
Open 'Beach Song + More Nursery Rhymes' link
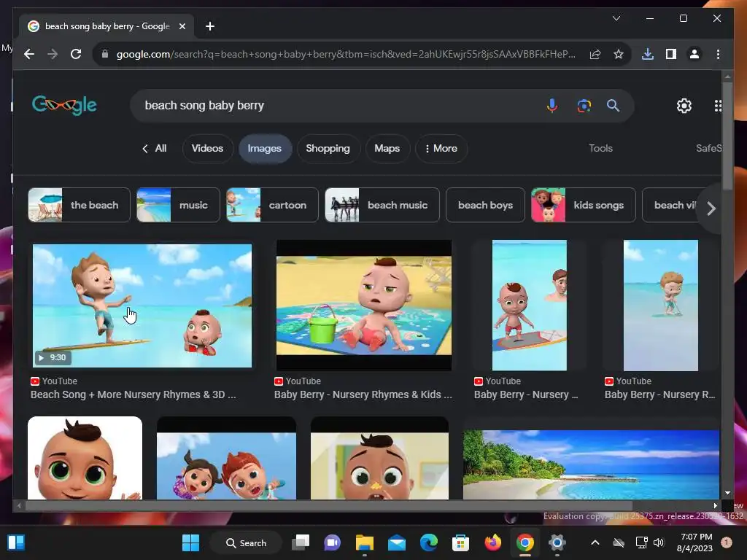133,394
